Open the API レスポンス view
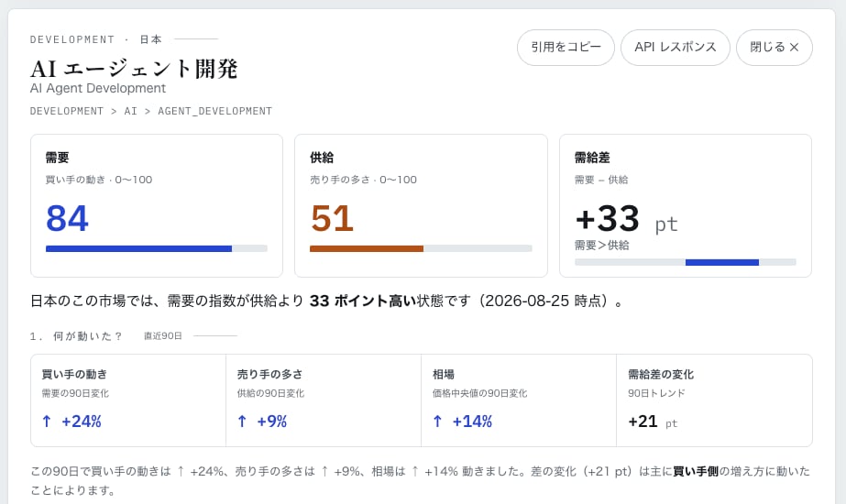This screenshot has height=504, width=846. click(675, 48)
